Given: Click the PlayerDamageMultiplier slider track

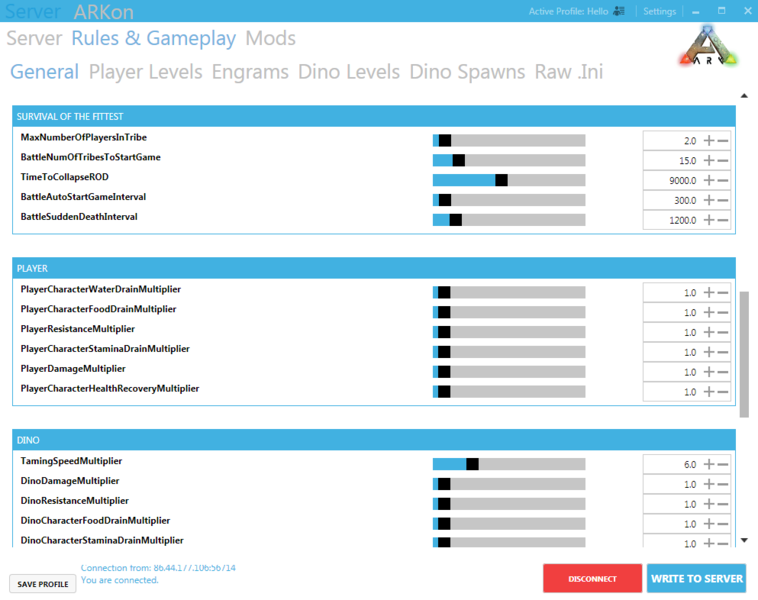Looking at the screenshot, I should (x=509, y=372).
